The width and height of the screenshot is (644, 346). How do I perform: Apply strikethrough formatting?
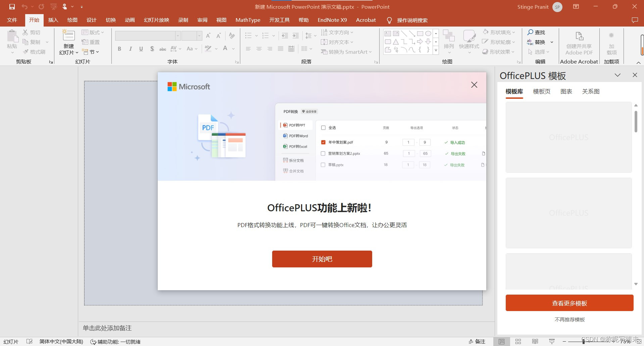(163, 49)
